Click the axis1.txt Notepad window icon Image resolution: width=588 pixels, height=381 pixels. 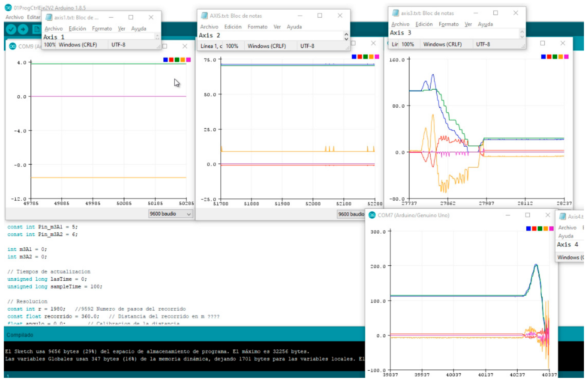point(49,17)
